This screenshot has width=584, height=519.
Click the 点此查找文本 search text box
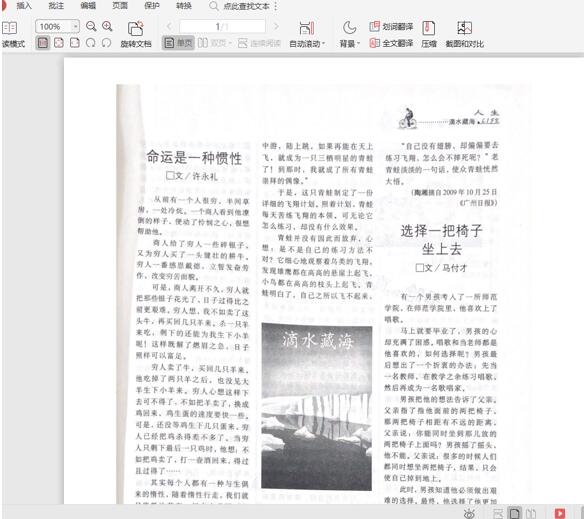click(246, 6)
